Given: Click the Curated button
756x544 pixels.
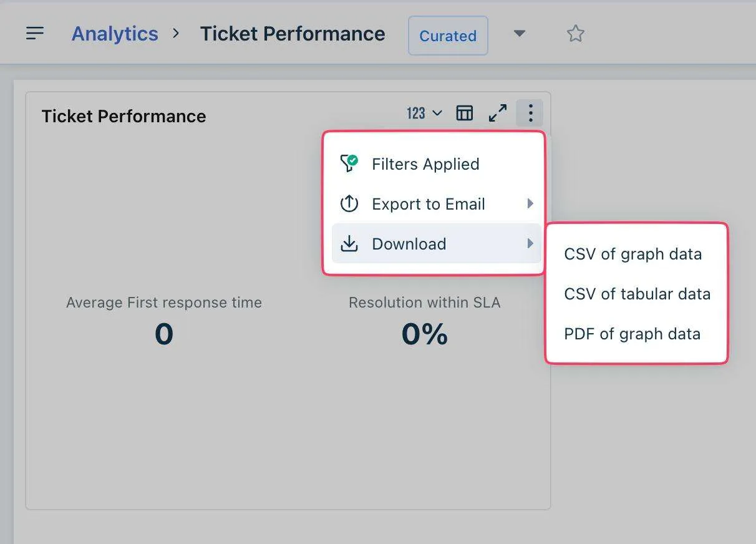Looking at the screenshot, I should click(x=448, y=36).
